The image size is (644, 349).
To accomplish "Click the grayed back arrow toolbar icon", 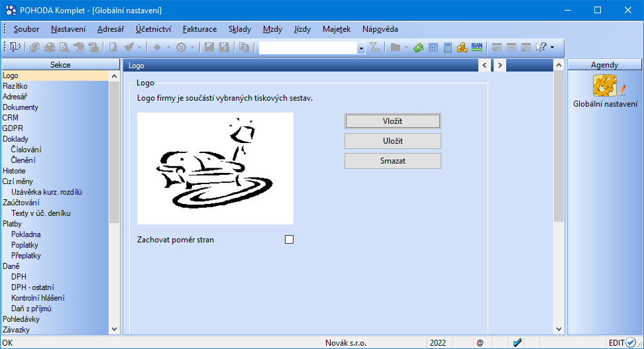I will tap(157, 47).
